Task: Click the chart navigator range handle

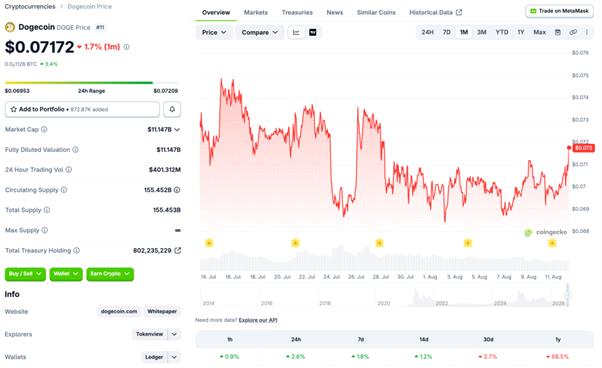Action: click(567, 295)
